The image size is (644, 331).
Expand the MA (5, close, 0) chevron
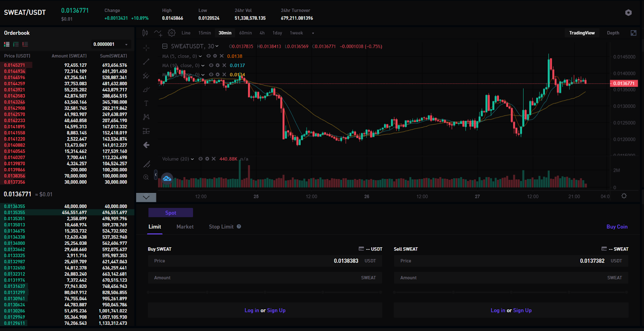200,56
